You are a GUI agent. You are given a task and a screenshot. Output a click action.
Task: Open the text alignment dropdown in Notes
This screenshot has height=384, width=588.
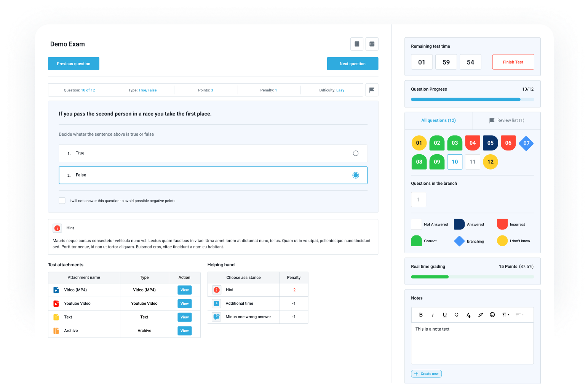519,314
